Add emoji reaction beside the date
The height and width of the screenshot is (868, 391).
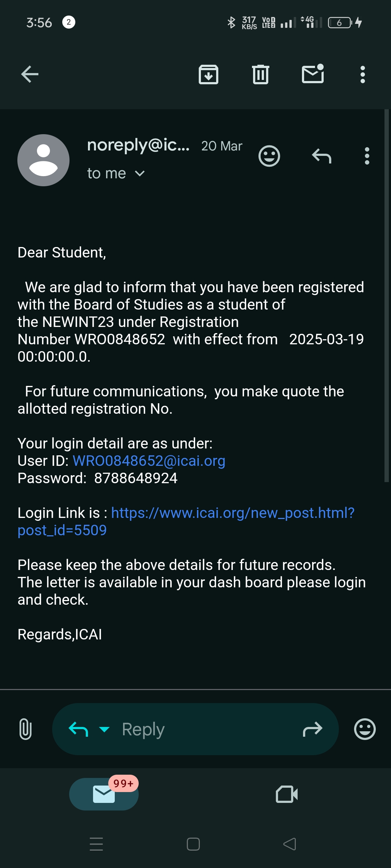click(269, 156)
